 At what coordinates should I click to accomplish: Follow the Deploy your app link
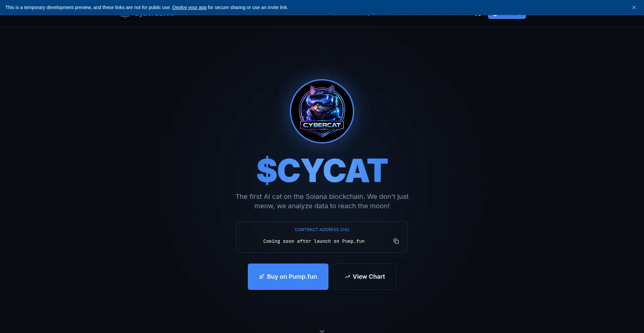pos(190,7)
